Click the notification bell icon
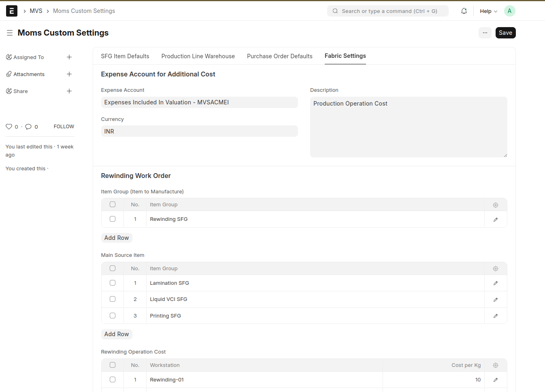Viewport: 545px width, 392px height. (x=464, y=11)
